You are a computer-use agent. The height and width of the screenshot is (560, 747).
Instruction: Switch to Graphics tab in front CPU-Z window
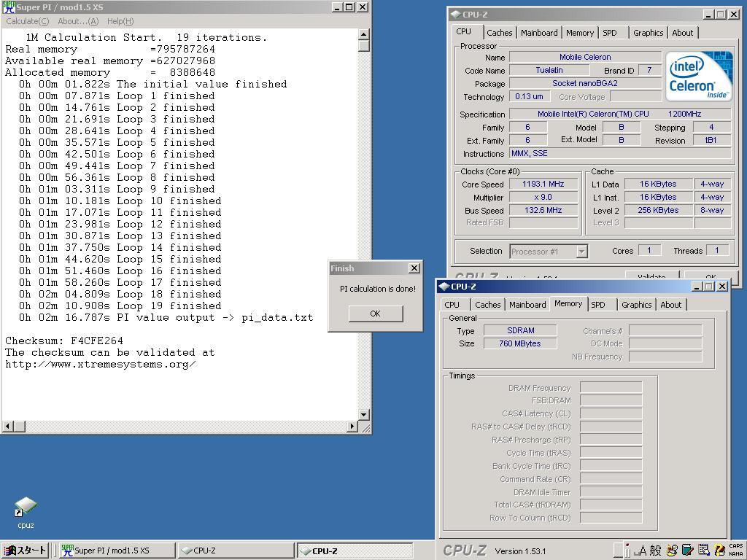point(636,304)
